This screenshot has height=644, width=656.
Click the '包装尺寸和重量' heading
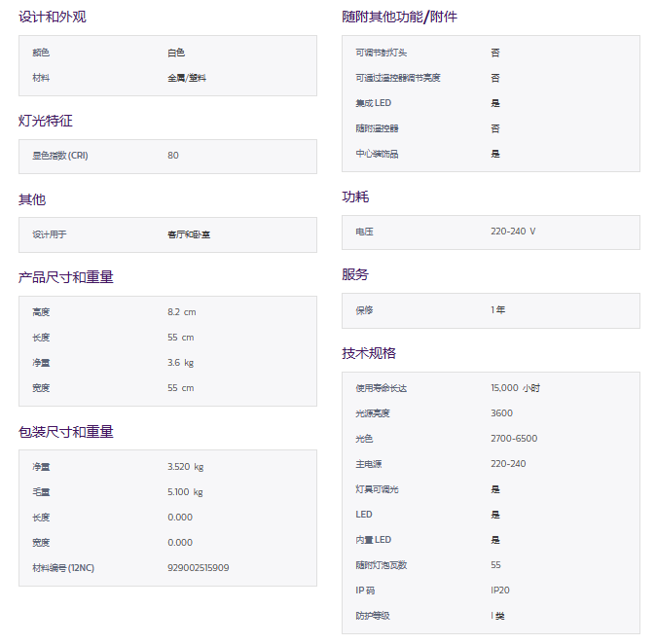tap(66, 432)
